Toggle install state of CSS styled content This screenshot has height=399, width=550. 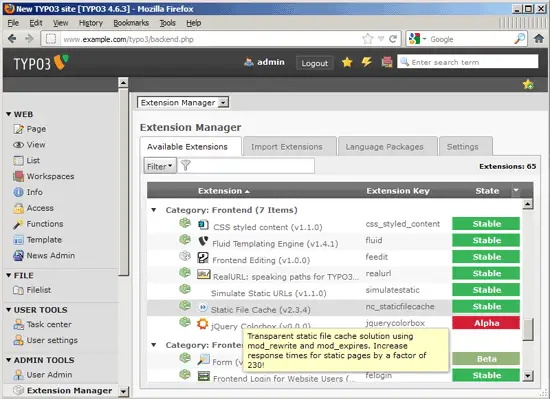coord(185,223)
